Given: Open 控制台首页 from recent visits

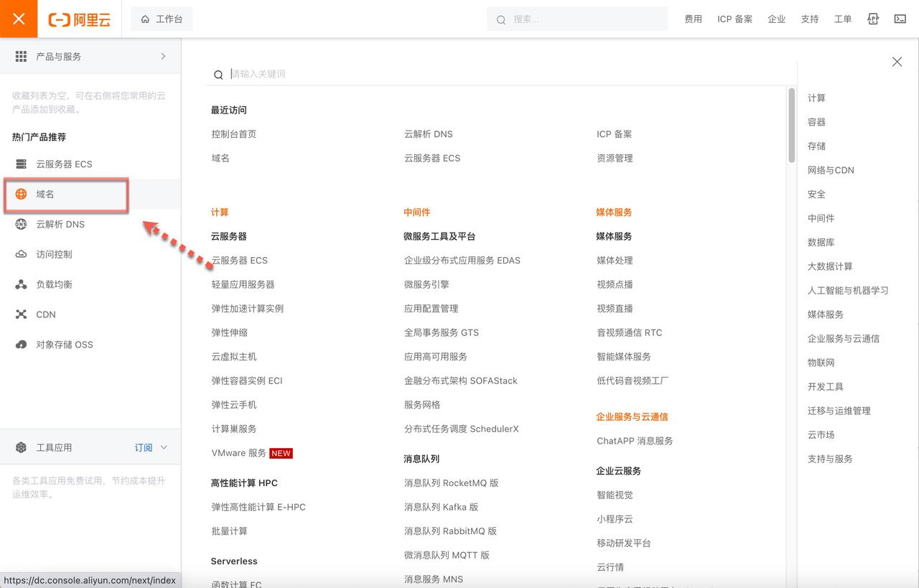Looking at the screenshot, I should 234,134.
